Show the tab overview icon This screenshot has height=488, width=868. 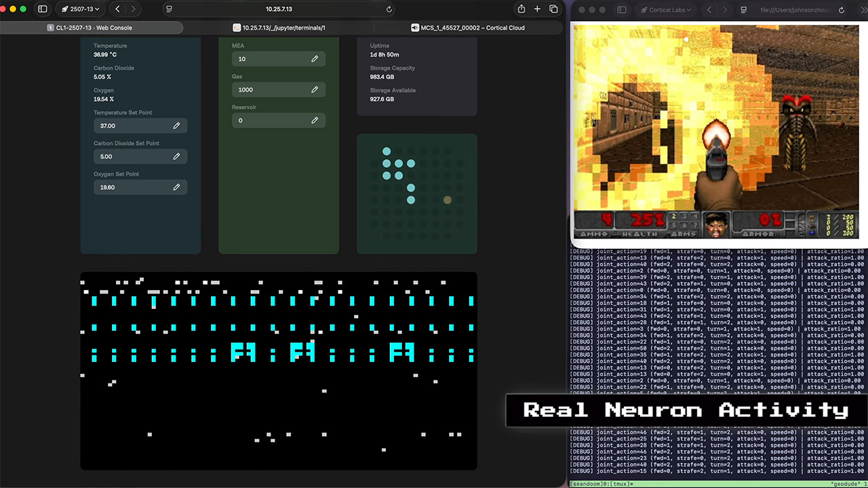pos(554,9)
